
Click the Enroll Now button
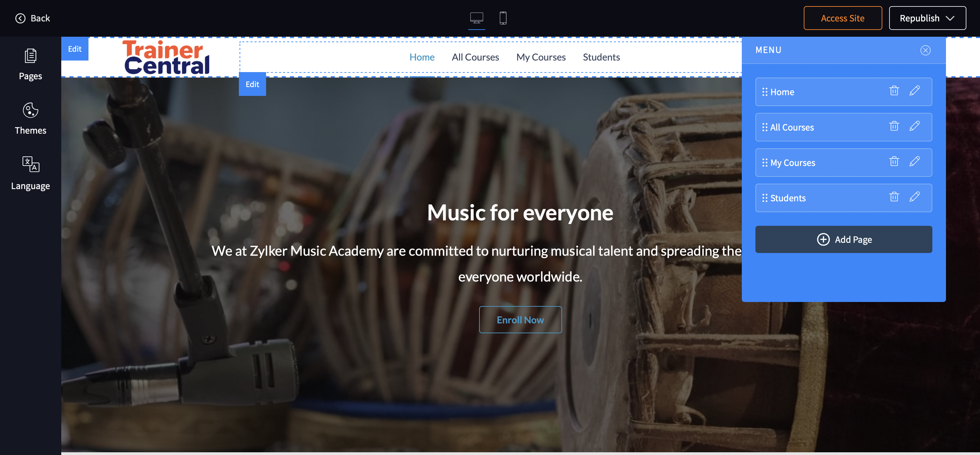[x=520, y=320]
